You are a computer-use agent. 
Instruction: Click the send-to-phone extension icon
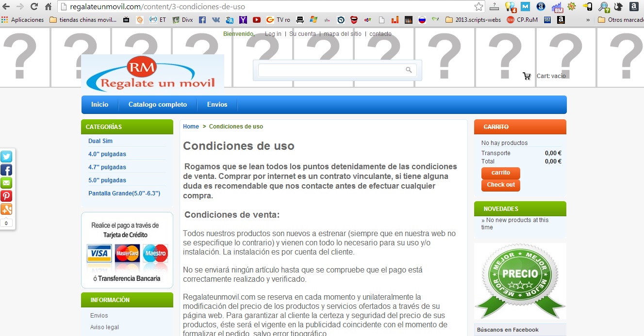pyautogui.click(x=588, y=7)
